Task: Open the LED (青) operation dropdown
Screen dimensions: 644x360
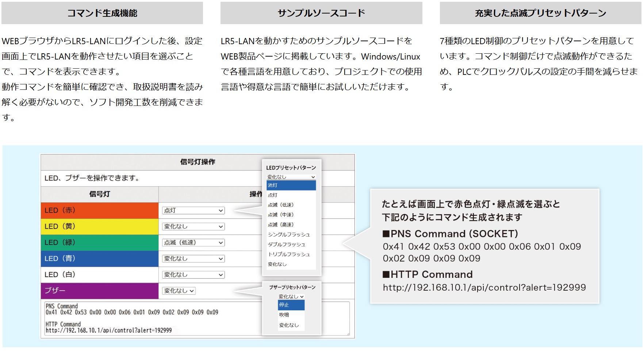Action: [x=193, y=259]
